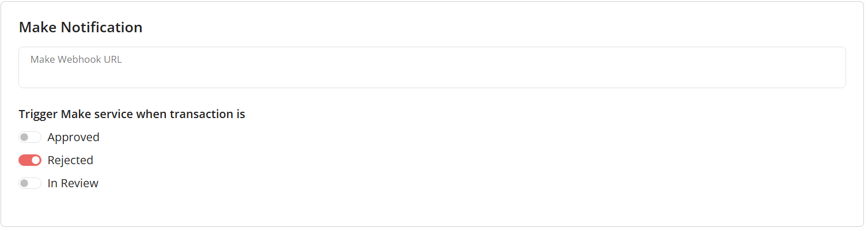Click the "Make Webhook URL" placeholder text

coord(76,59)
